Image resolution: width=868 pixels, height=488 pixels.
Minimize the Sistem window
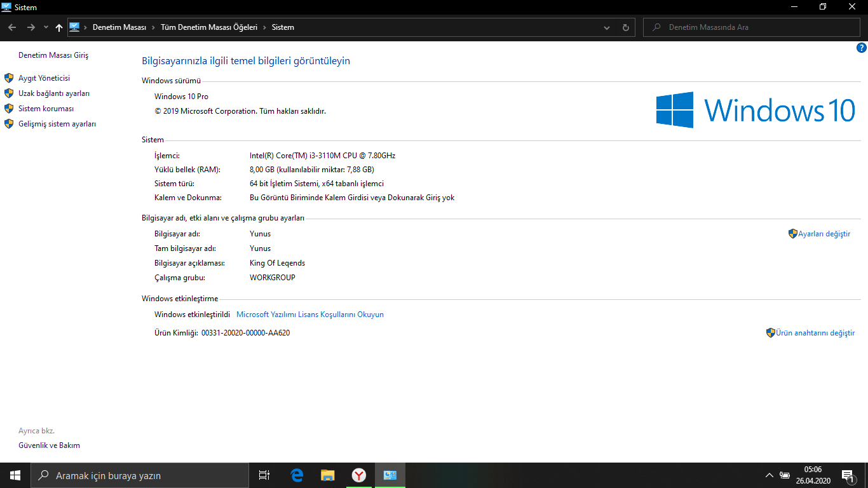[794, 7]
